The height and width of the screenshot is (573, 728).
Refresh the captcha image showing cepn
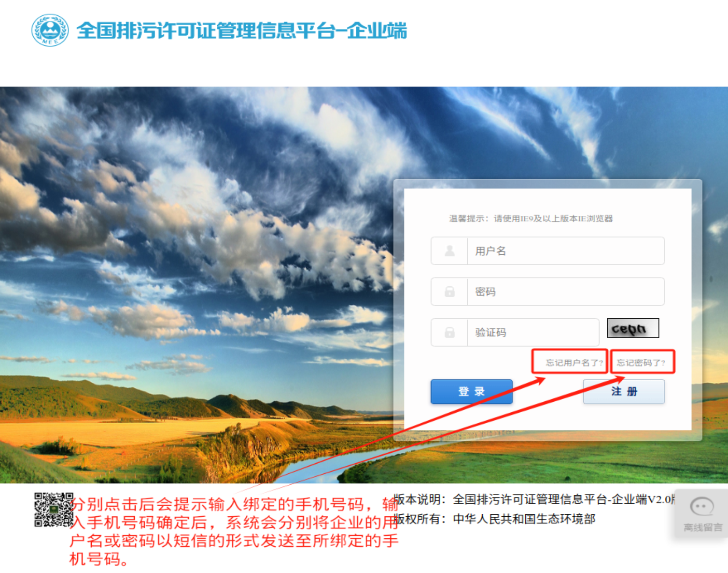click(x=633, y=328)
